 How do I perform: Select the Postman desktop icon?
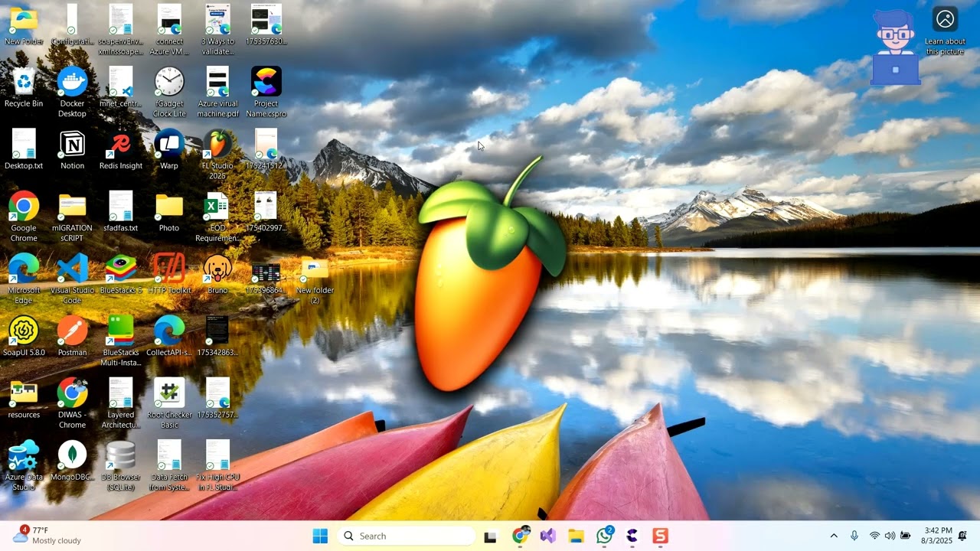pyautogui.click(x=72, y=331)
